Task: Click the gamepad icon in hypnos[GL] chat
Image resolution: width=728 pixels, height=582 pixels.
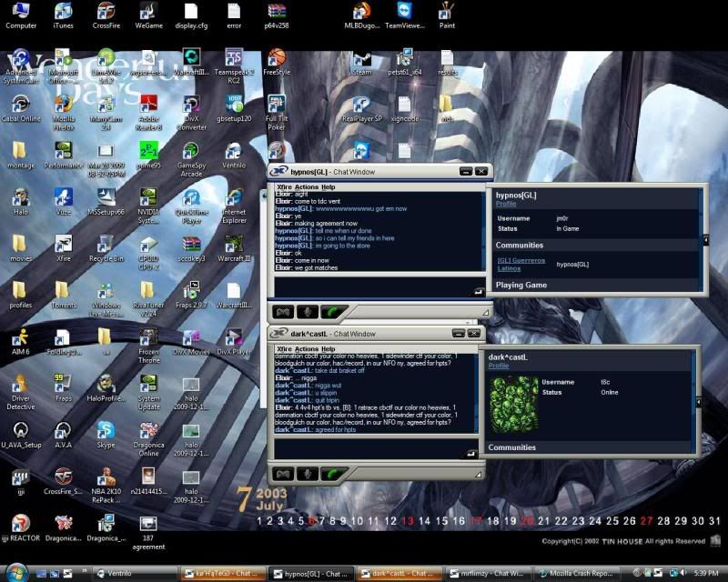Action: (x=283, y=312)
